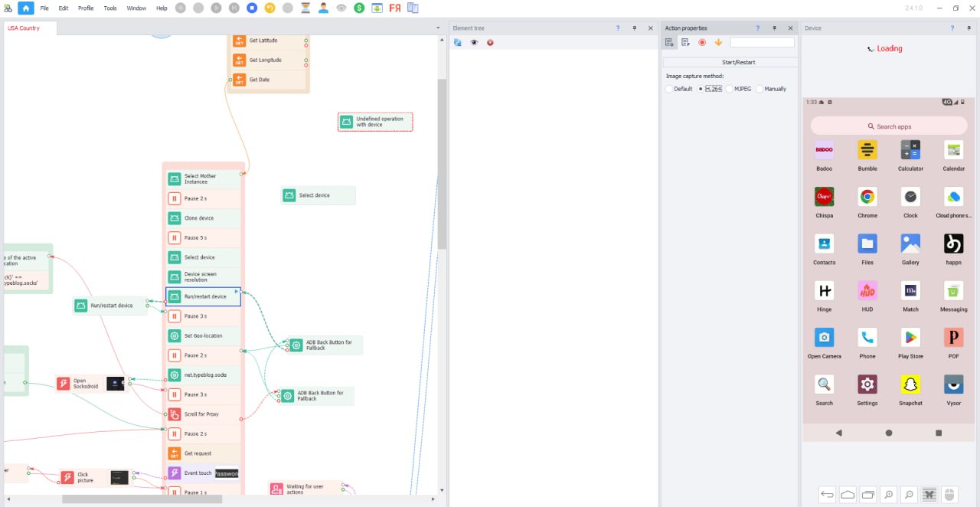Click the first list icon in Action properties toolbar
Image resolution: width=980 pixels, height=507 pixels.
[x=669, y=43]
